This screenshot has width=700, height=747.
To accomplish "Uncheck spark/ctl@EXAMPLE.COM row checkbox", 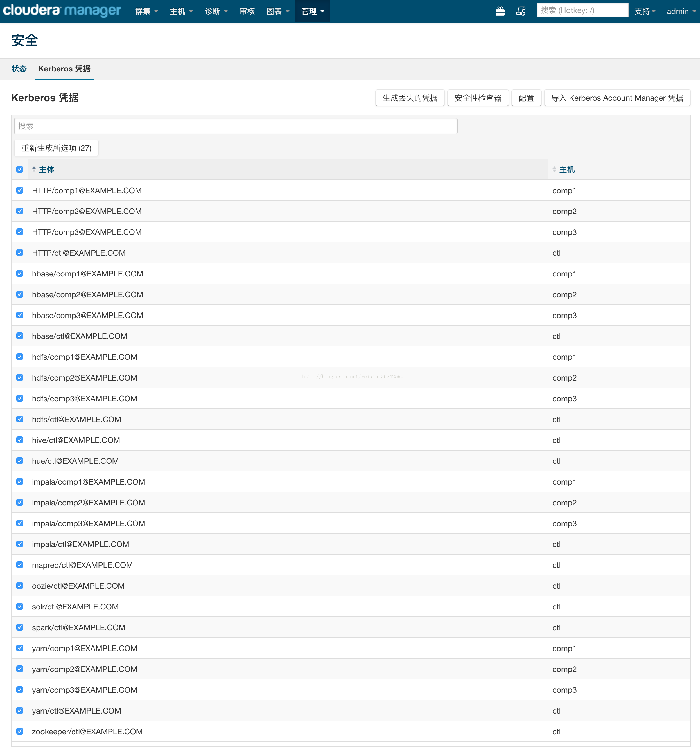I will point(20,627).
